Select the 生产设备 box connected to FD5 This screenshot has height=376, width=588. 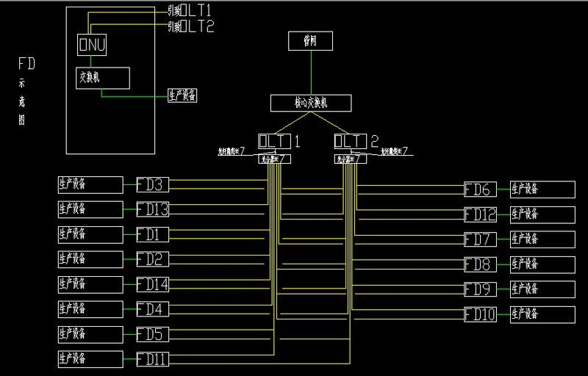click(90, 334)
